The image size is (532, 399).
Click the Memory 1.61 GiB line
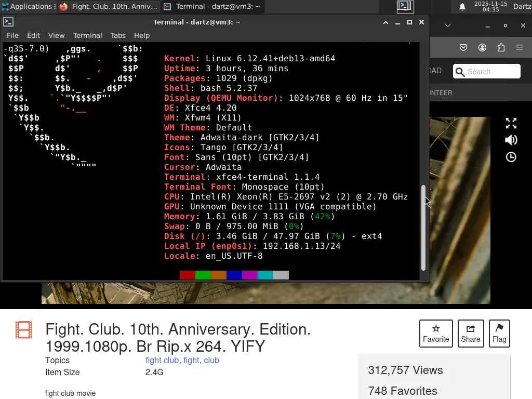249,217
